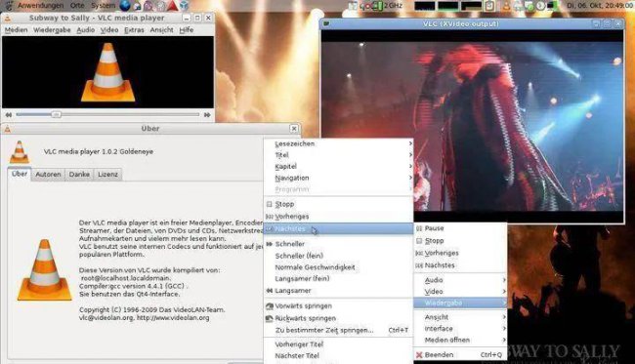Switch to the Danke tab
This screenshot has height=364, width=635.
[x=79, y=175]
